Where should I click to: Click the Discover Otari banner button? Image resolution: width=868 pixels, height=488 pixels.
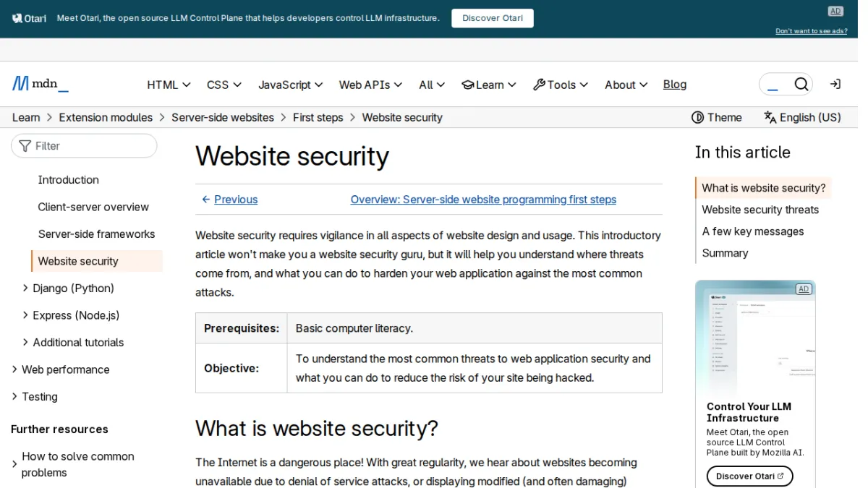(x=493, y=18)
